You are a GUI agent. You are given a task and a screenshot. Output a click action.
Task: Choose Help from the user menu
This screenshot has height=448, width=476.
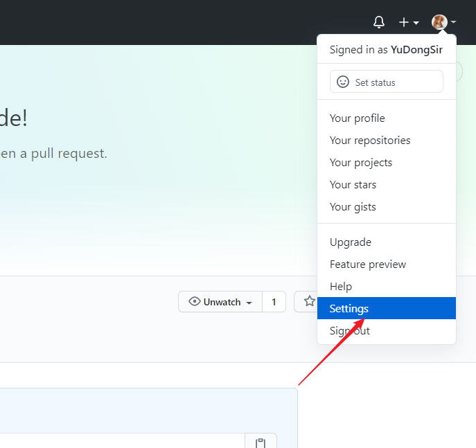coord(387,287)
